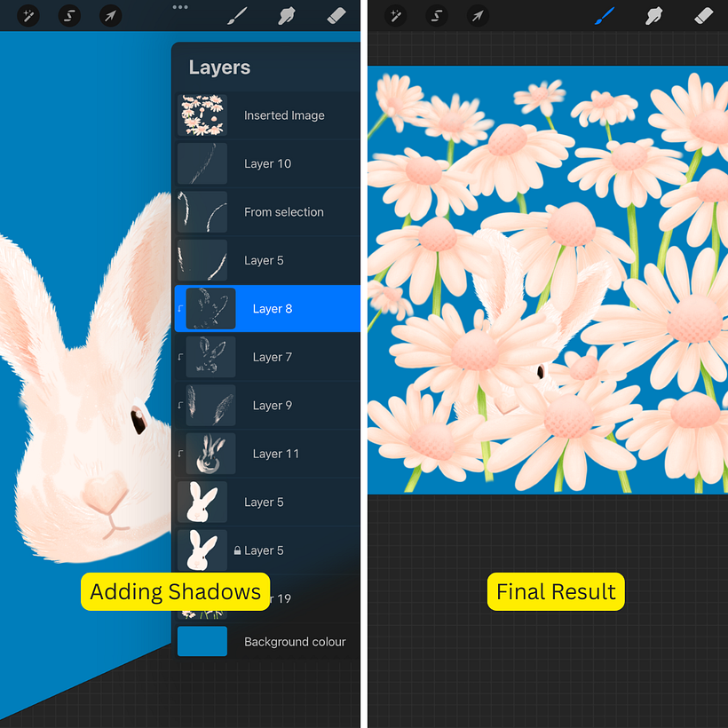Click the active blue Brush in right panel
The width and height of the screenshot is (728, 728).
[605, 16]
